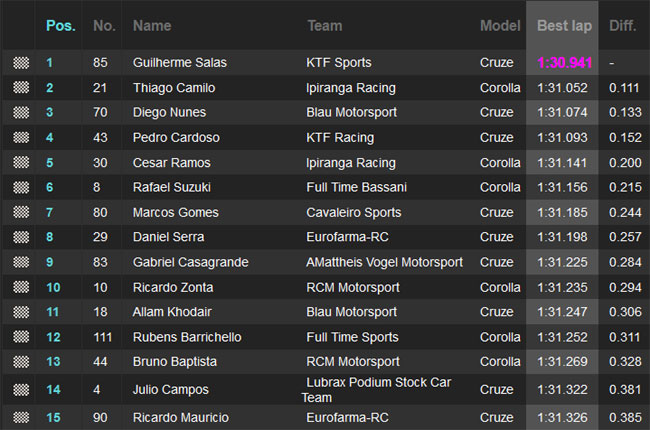The height and width of the screenshot is (430, 650).
Task: Click team AMattheis Vogel Motorsport
Action: (384, 262)
